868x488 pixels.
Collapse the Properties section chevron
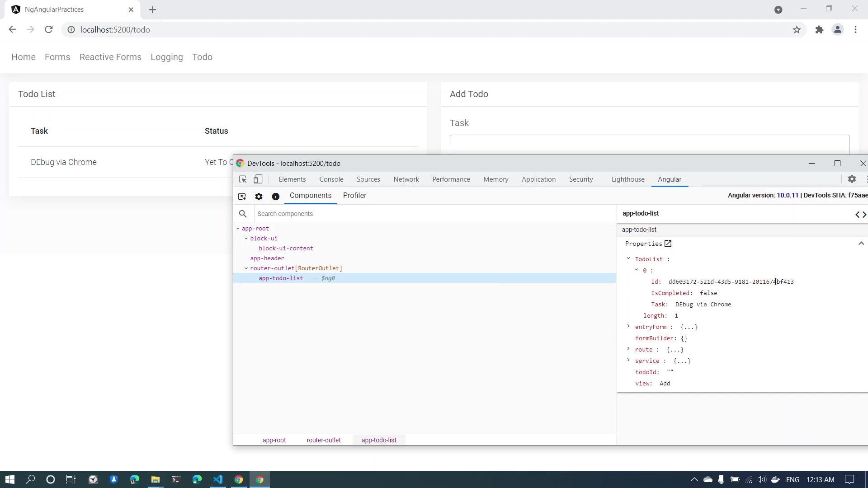tap(861, 244)
